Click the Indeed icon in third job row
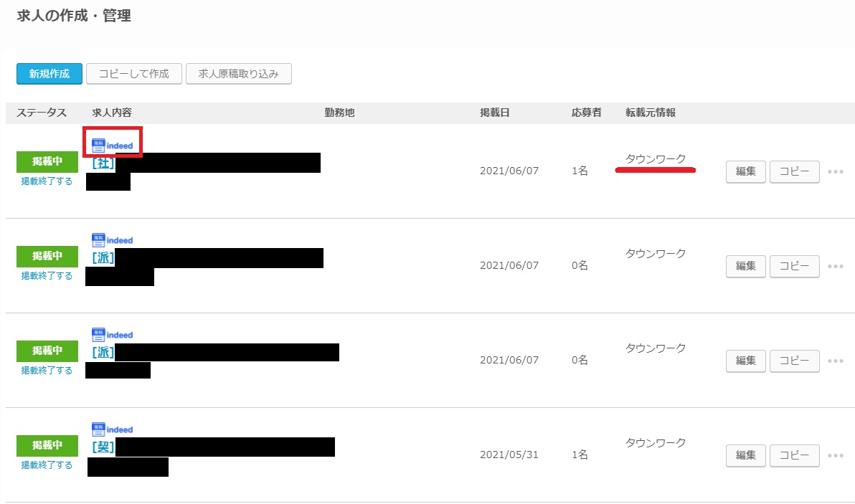This screenshot has height=504, width=855. (113, 335)
